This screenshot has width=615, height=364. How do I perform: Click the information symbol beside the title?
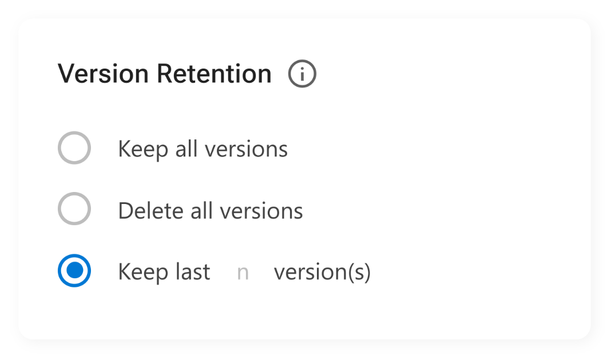click(x=303, y=73)
